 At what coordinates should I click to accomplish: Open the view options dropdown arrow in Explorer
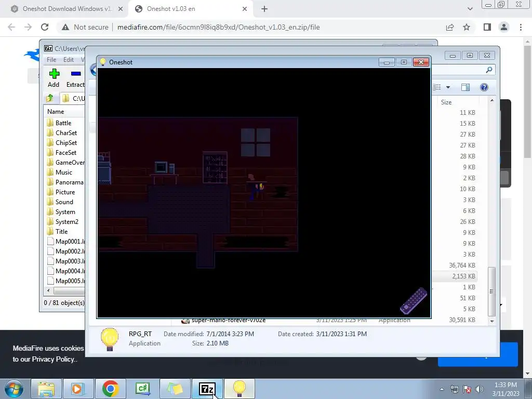(x=448, y=87)
